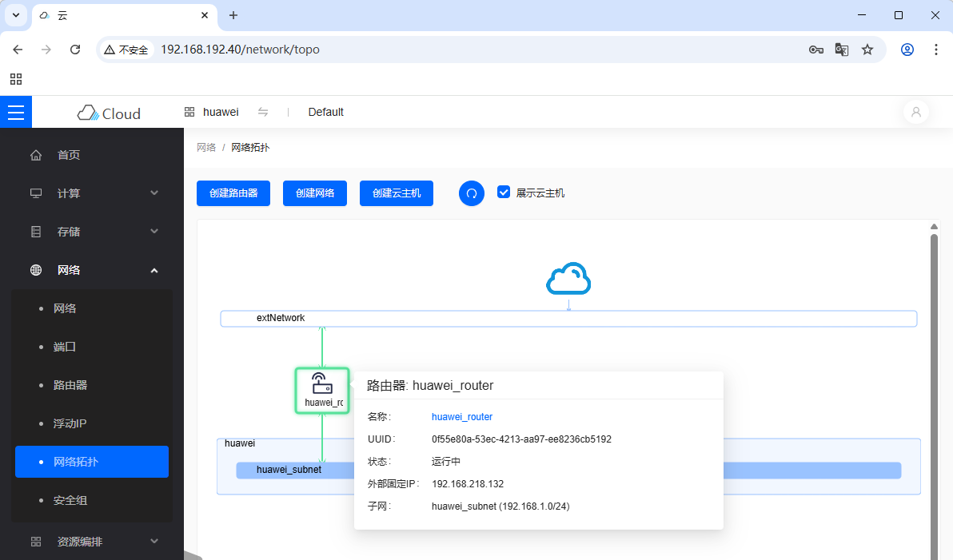
Task: Uncheck the 展示云主机 checkbox
Action: pyautogui.click(x=503, y=192)
